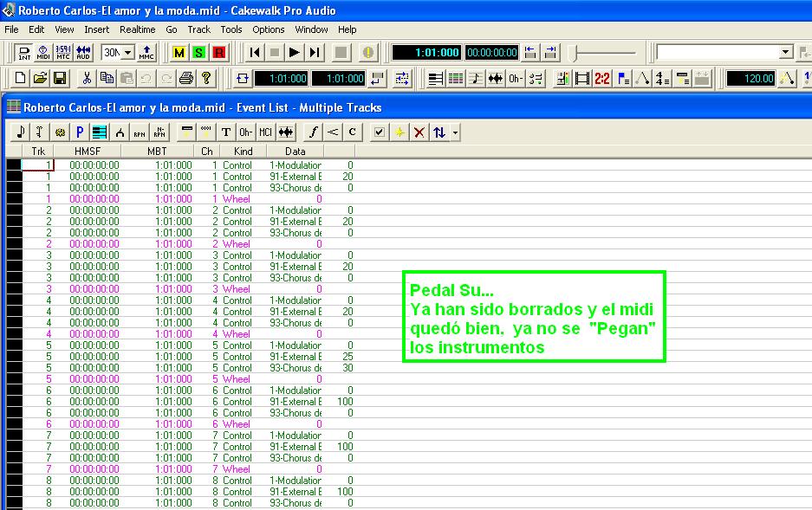Save the file with the floppy icon
The width and height of the screenshot is (812, 510).
coord(60,78)
